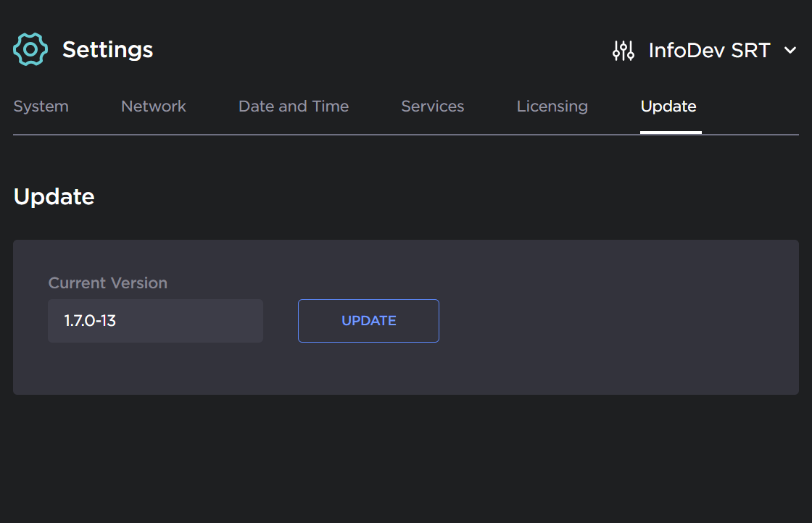
Task: Select the active Update tab
Action: pos(668,106)
